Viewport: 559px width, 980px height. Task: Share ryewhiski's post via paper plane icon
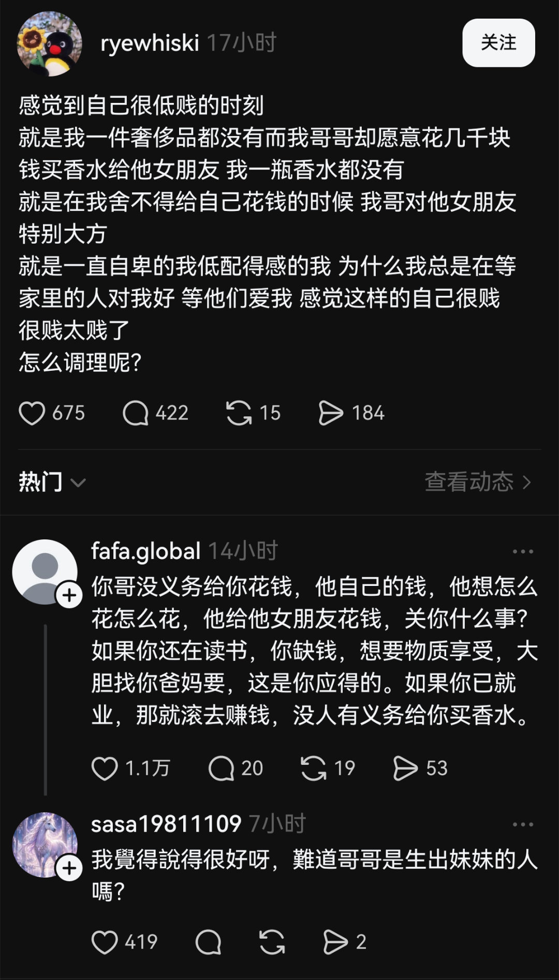(331, 413)
